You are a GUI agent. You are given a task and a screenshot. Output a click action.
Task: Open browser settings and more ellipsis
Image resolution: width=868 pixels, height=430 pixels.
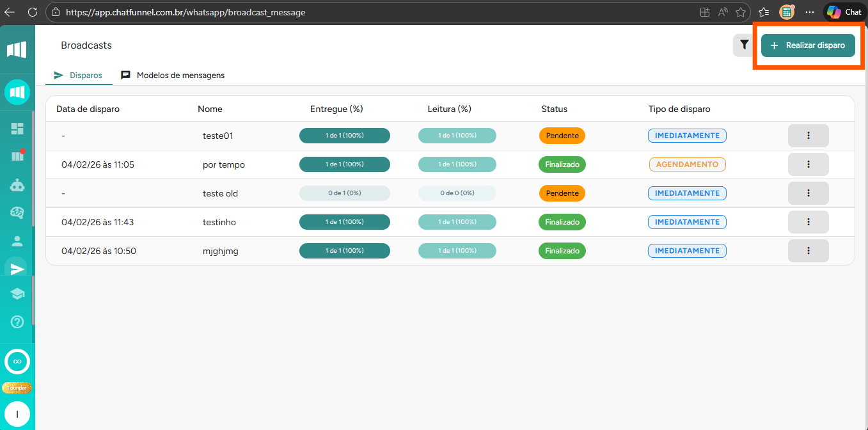tap(810, 12)
